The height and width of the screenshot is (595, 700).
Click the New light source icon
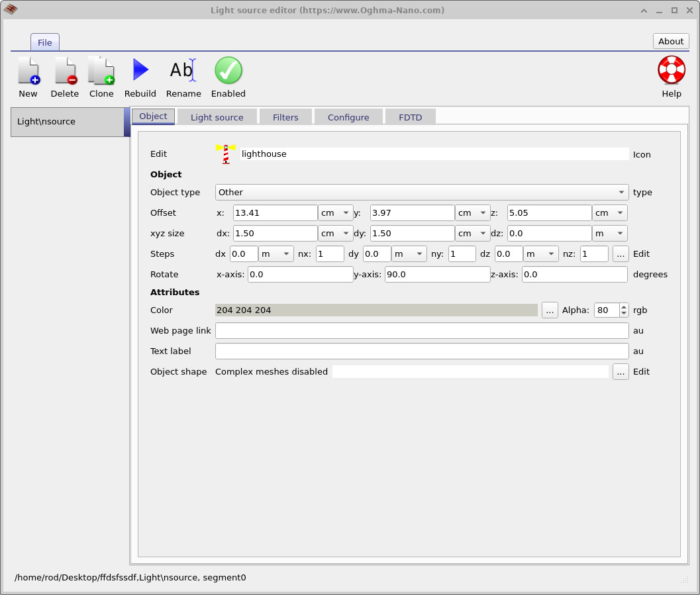pyautogui.click(x=28, y=70)
